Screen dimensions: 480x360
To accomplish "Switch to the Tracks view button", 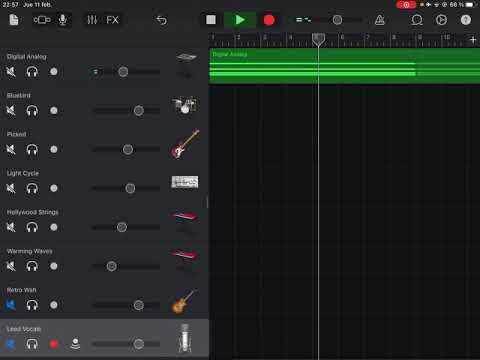I will pos(42,20).
